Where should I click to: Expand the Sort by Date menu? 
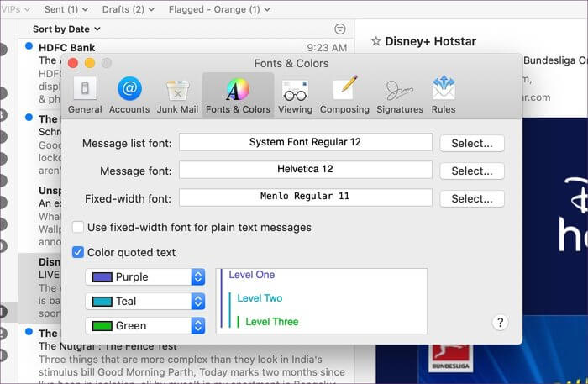[66, 29]
